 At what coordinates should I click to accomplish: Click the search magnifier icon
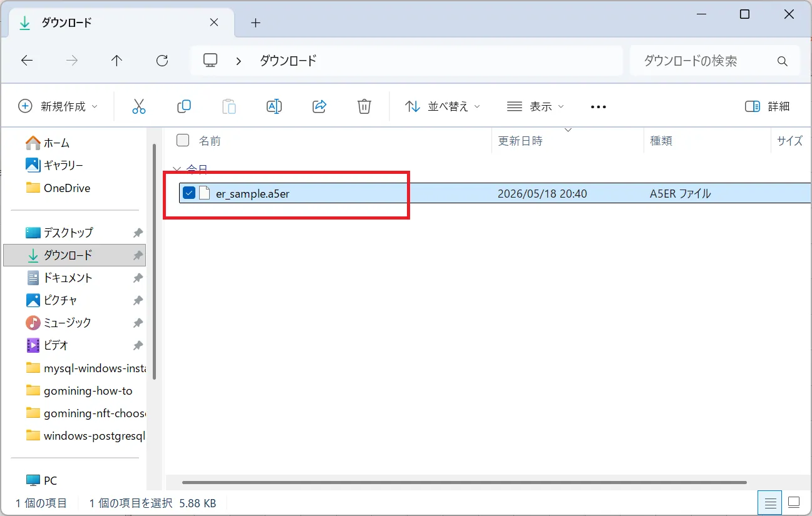pos(782,61)
